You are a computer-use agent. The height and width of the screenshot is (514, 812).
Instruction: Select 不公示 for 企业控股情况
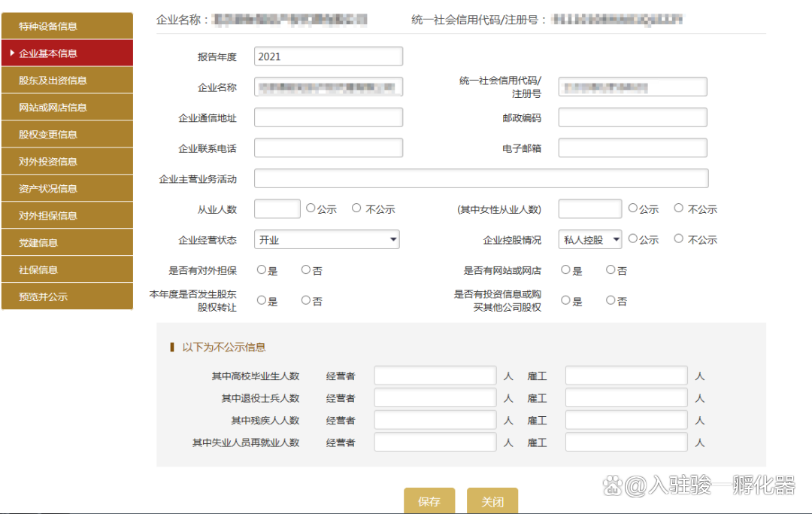pyautogui.click(x=678, y=239)
